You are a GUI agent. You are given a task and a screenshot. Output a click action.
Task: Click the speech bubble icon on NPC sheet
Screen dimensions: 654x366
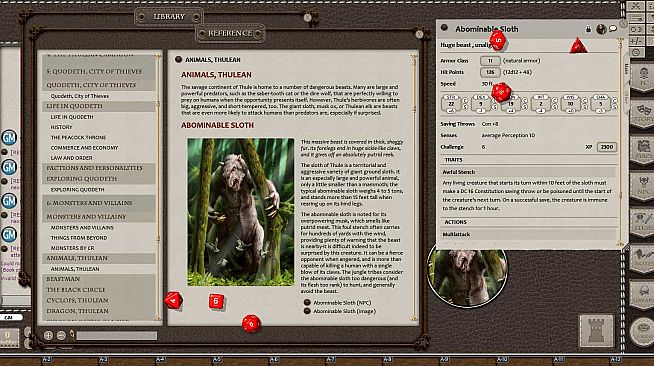pos(613,28)
